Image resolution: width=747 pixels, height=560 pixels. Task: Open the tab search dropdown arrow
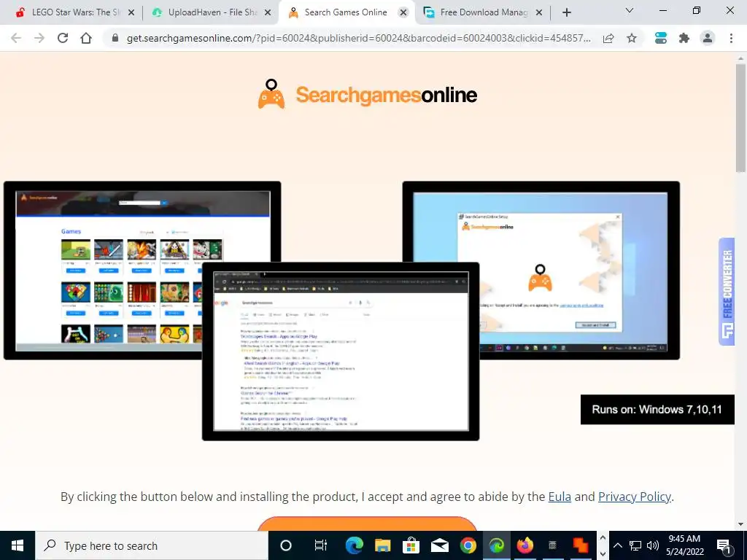tap(630, 10)
